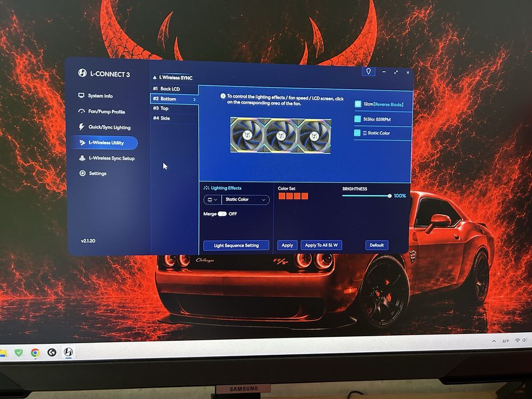Click Apply To All SL W
The image size is (532, 399).
click(x=321, y=245)
